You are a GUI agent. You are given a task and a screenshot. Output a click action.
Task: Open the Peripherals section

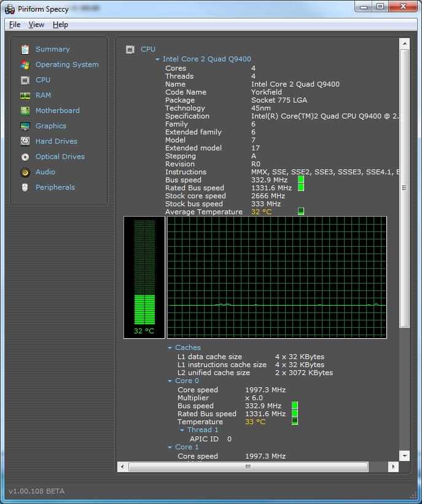pyautogui.click(x=55, y=187)
